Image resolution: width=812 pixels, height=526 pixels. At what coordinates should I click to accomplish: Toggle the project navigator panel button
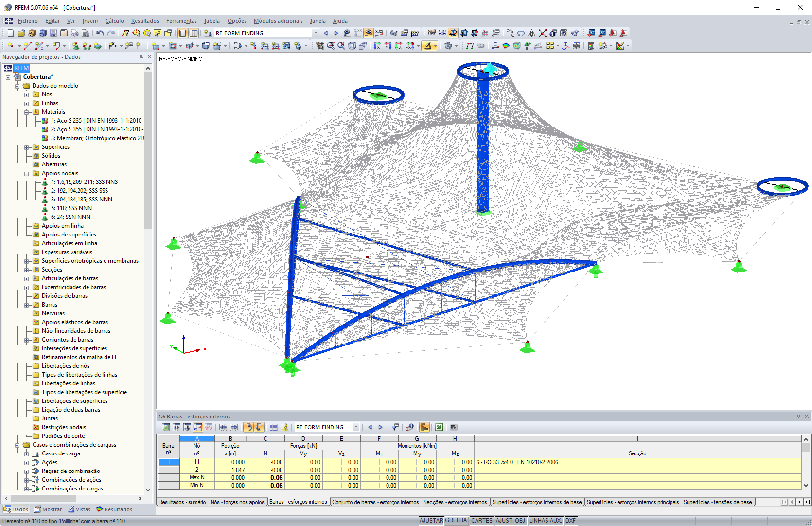click(182, 33)
